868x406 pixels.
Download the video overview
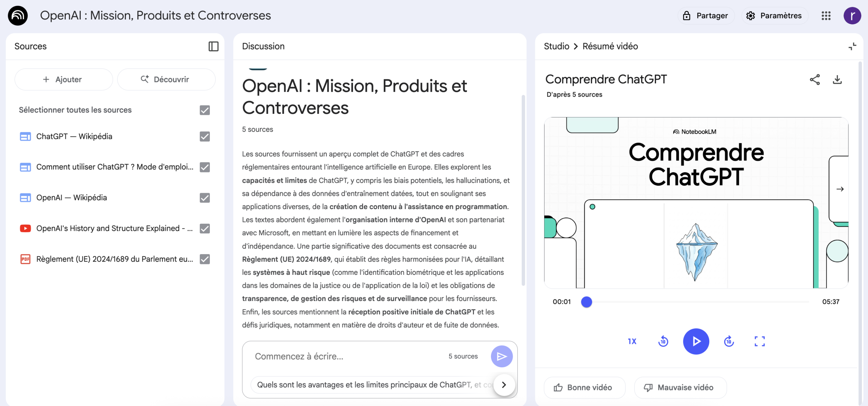(x=837, y=80)
